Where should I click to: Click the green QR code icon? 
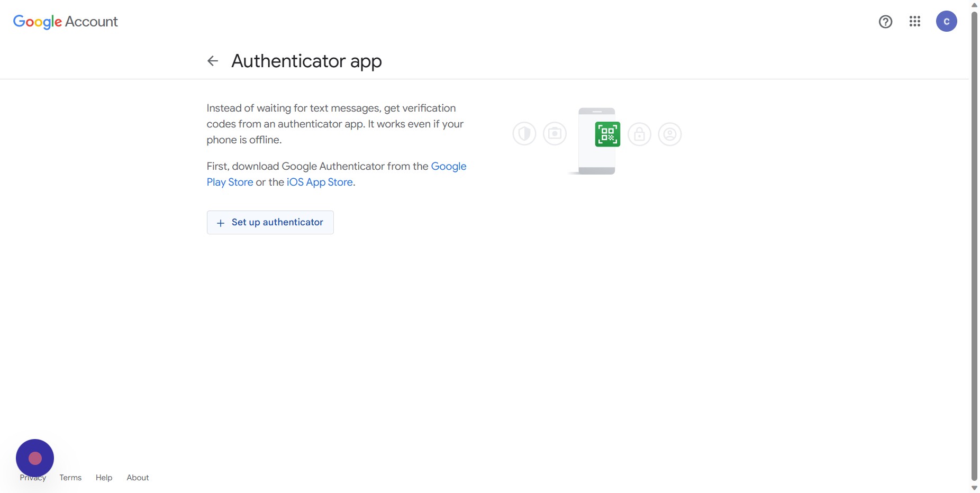point(607,134)
